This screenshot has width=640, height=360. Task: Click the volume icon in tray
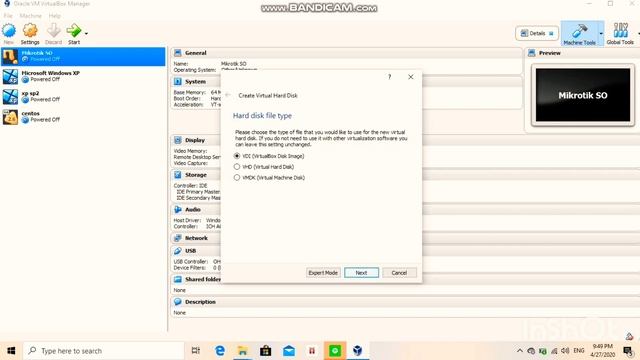[x=565, y=351]
